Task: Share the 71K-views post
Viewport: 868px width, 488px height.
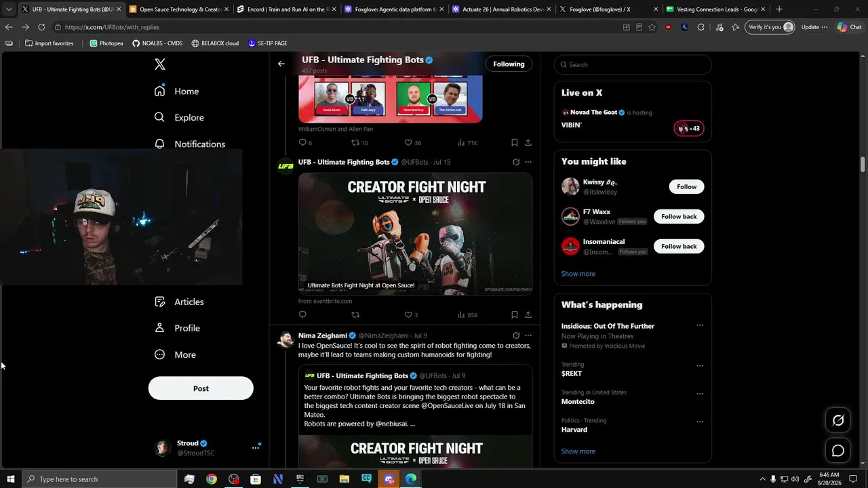Action: pyautogui.click(x=528, y=142)
